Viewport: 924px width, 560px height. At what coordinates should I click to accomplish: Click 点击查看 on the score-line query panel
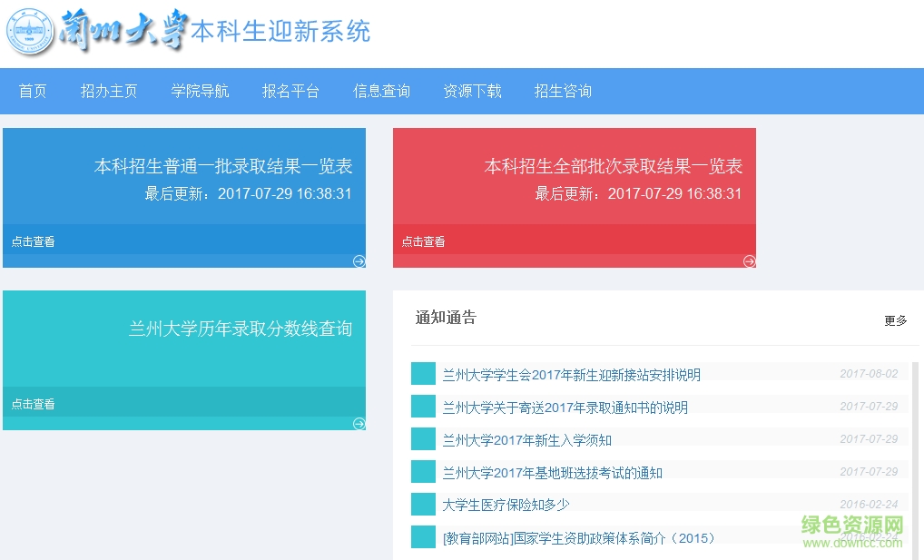pyautogui.click(x=33, y=404)
